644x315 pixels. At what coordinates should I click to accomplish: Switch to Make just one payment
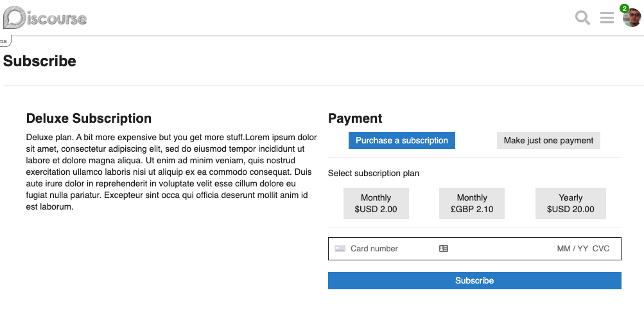click(x=548, y=141)
